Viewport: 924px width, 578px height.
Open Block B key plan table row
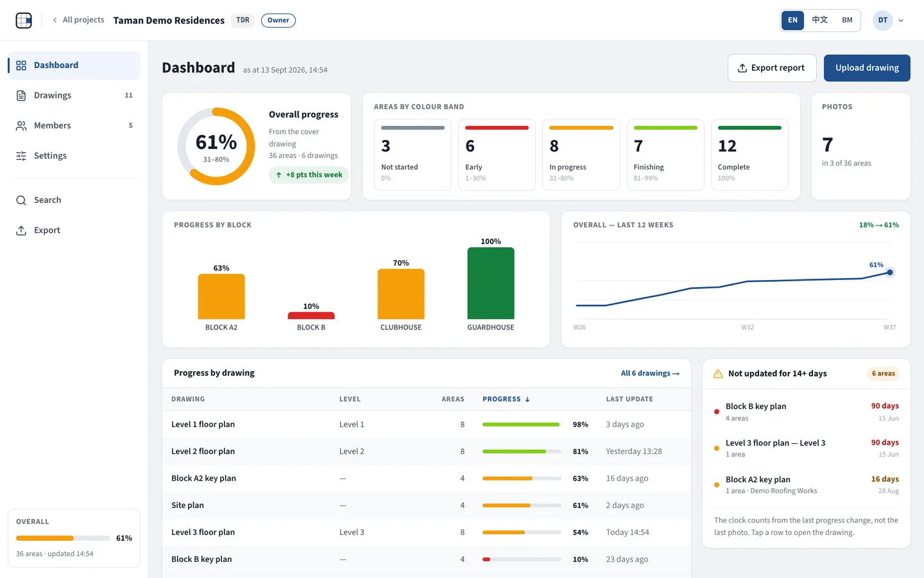coord(427,559)
